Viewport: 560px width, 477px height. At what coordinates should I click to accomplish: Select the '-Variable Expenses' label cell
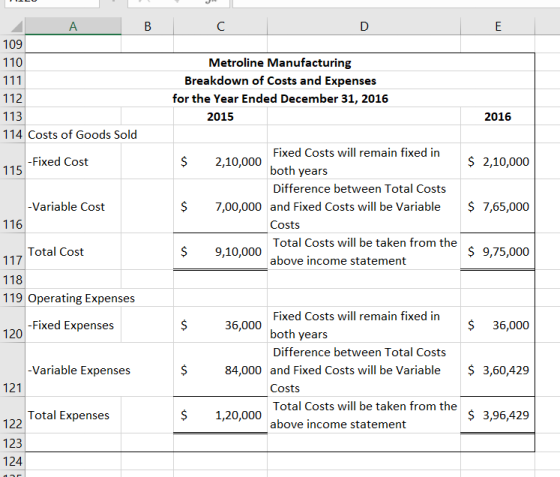coord(79,370)
